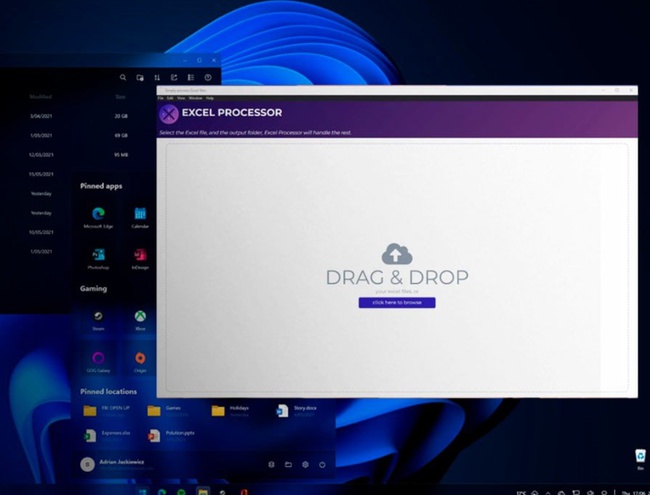
Task: Click the taskbar clock and date
Action: [634, 493]
